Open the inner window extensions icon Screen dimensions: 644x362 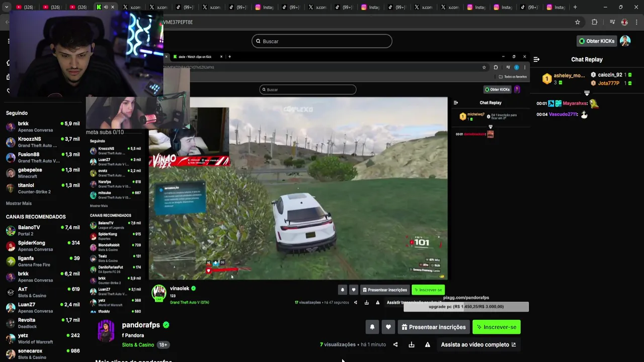496,67
